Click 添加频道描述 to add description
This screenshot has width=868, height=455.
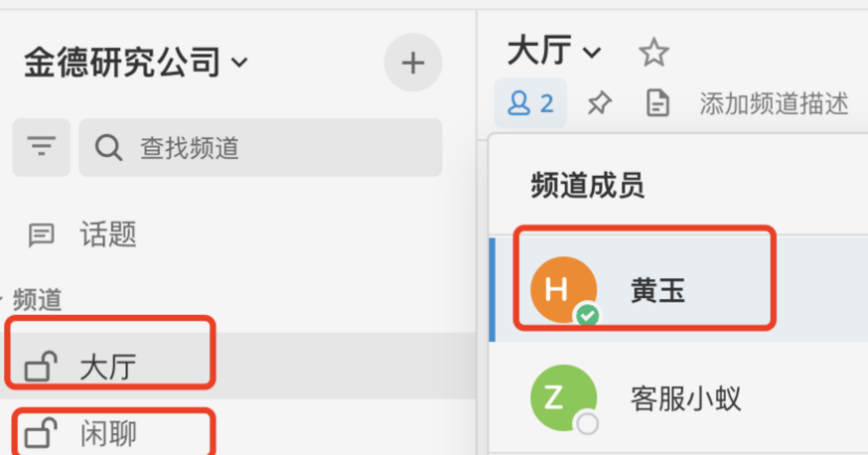coord(774,103)
